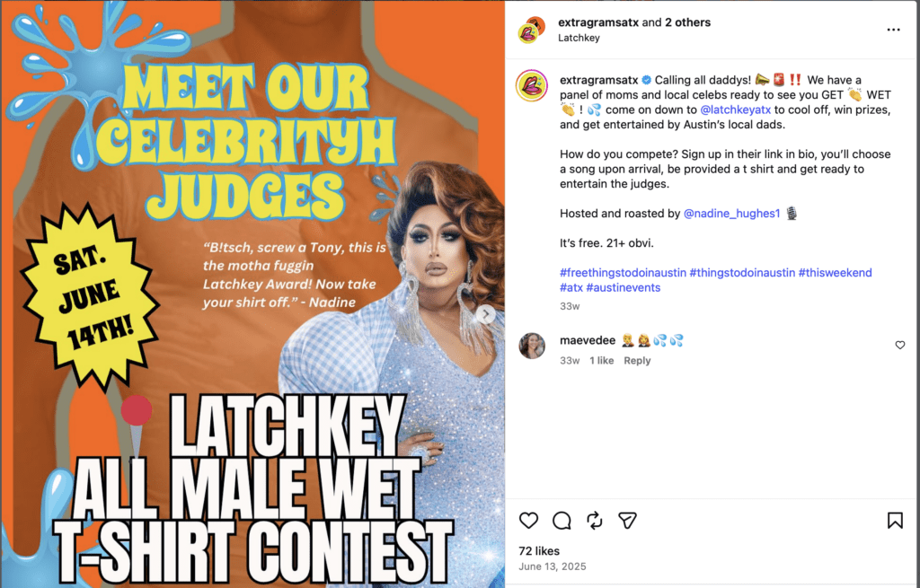Like maevedee's comment with the small heart
The image size is (920, 588).
900,345
